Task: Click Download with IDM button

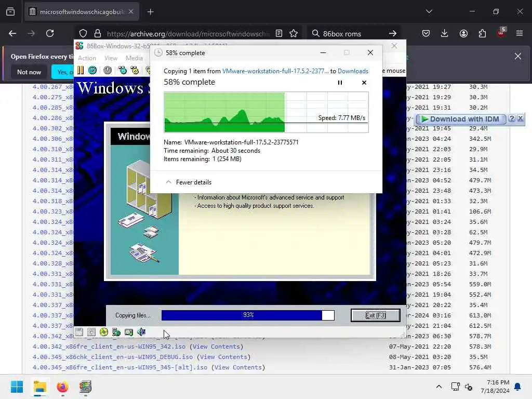Action: [x=461, y=119]
